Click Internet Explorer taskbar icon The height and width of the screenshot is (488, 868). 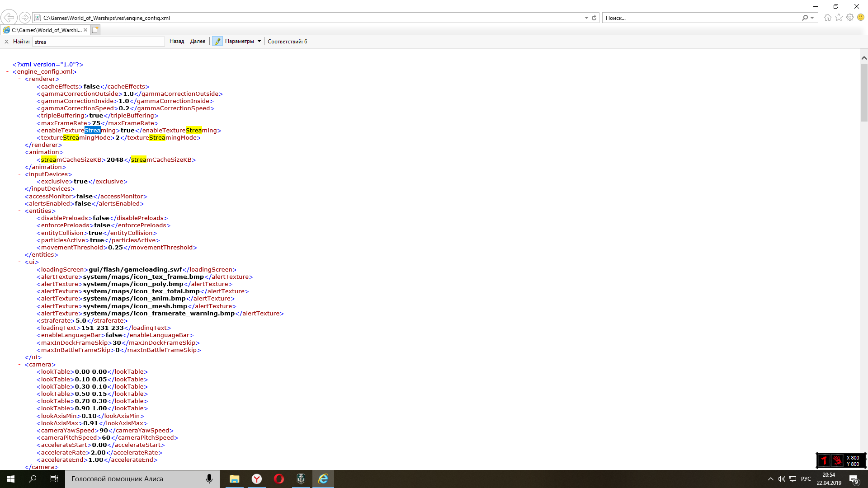click(x=323, y=479)
